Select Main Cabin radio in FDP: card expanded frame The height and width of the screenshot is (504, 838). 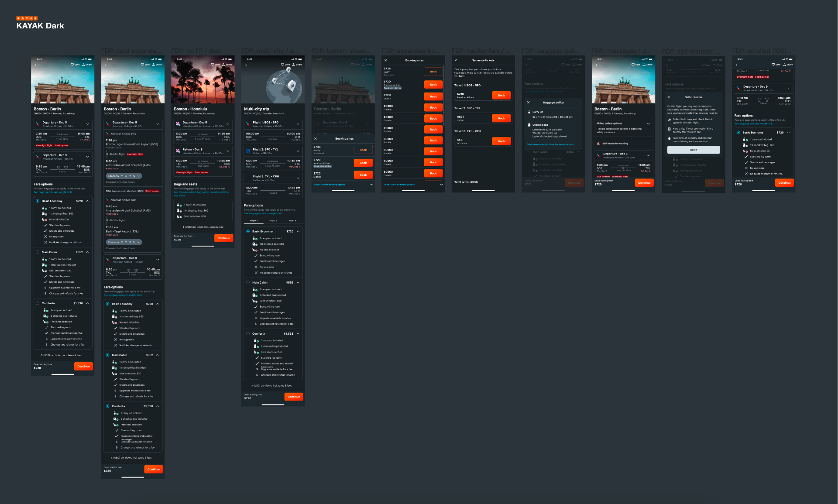tap(107, 355)
